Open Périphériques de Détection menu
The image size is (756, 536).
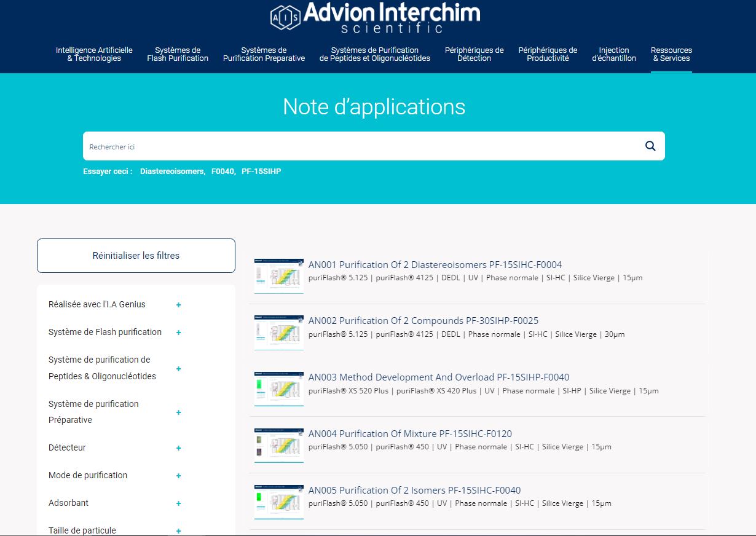(474, 54)
